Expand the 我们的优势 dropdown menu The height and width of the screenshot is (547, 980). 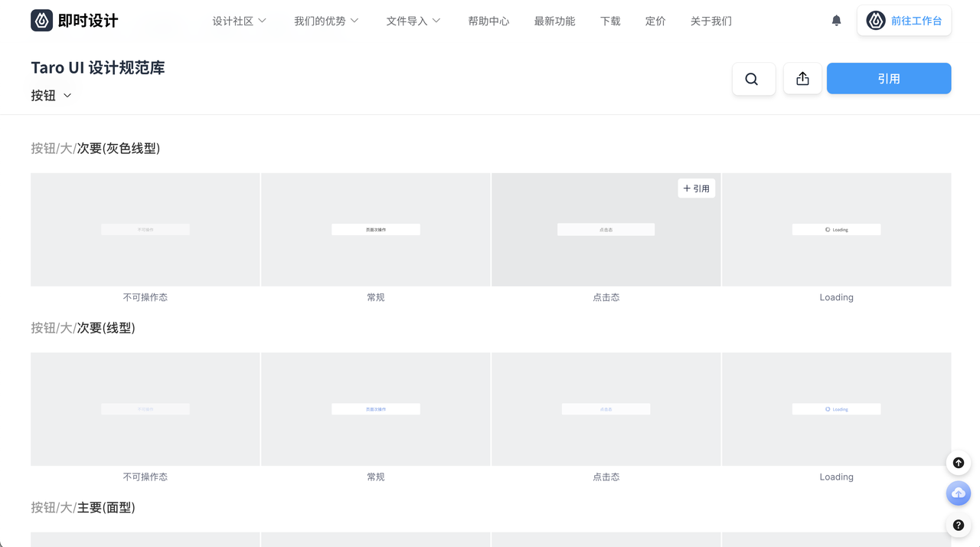[326, 21]
